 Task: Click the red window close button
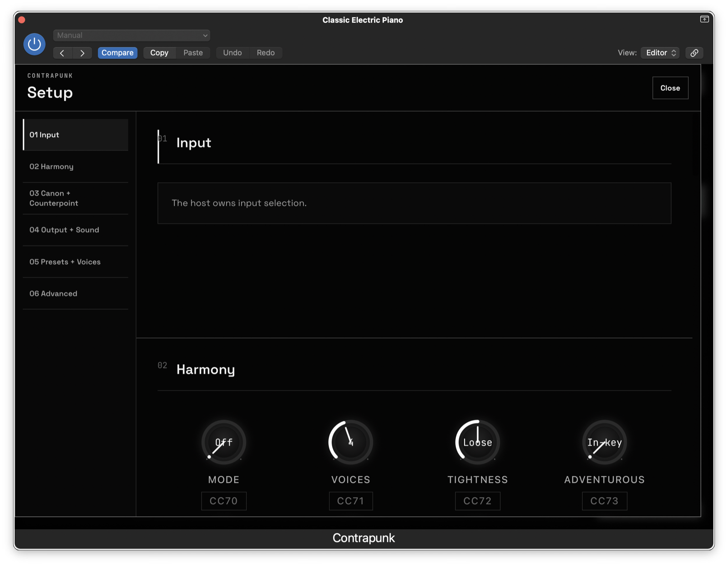(x=21, y=20)
